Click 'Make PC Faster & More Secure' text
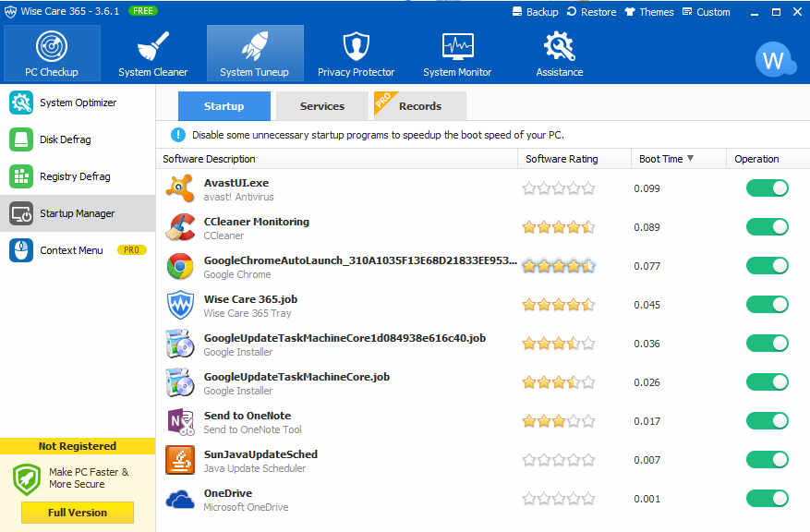The height and width of the screenshot is (532, 810). tap(89, 478)
